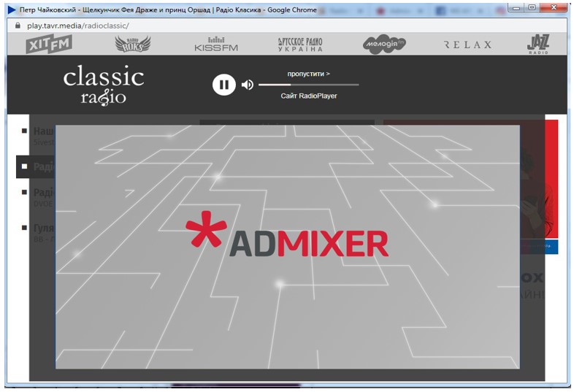Select the Русское Радио Україна logo
This screenshot has height=392, width=574.
(300, 45)
